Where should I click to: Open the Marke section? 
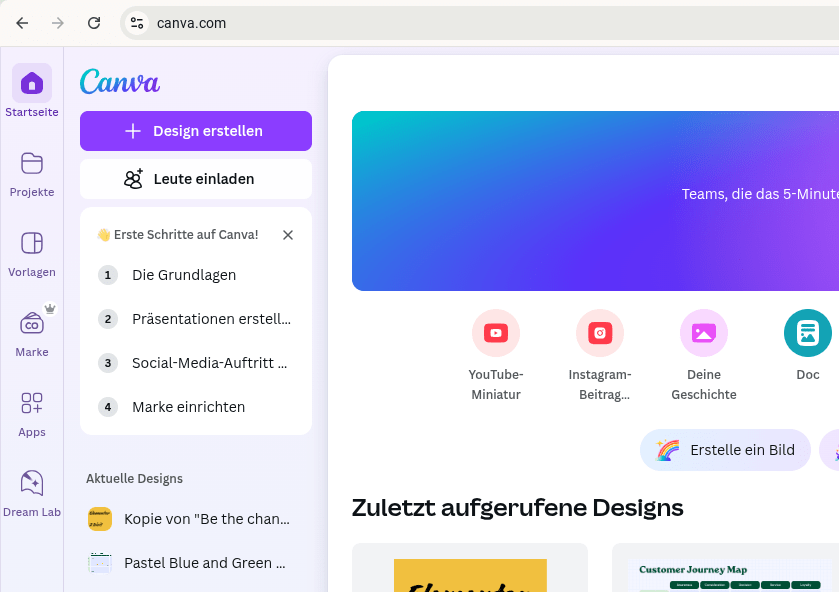click(32, 331)
